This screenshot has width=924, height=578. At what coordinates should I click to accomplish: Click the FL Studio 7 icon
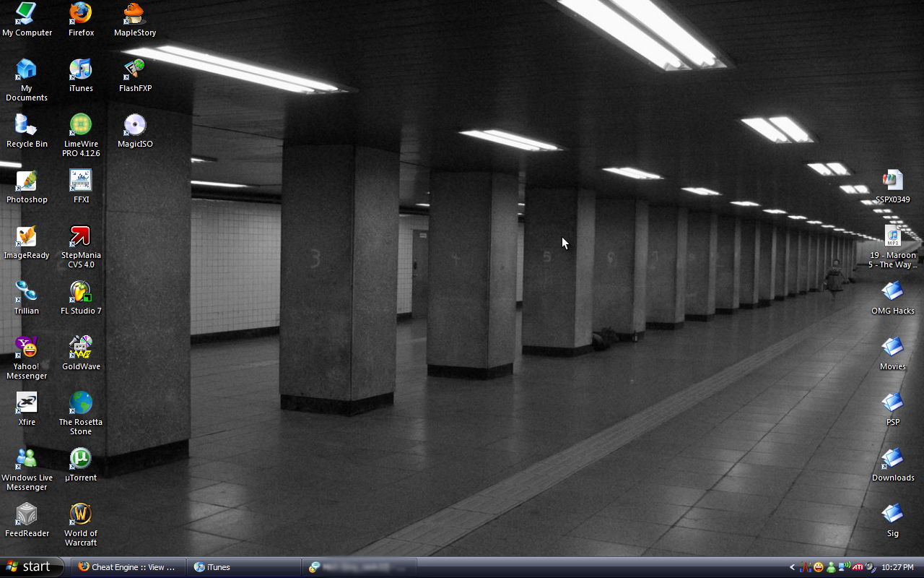click(x=81, y=298)
